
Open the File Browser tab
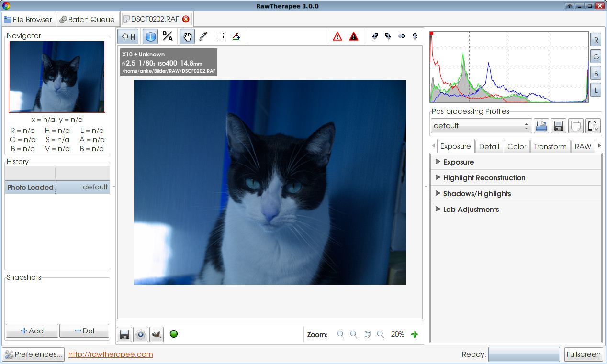coord(28,20)
